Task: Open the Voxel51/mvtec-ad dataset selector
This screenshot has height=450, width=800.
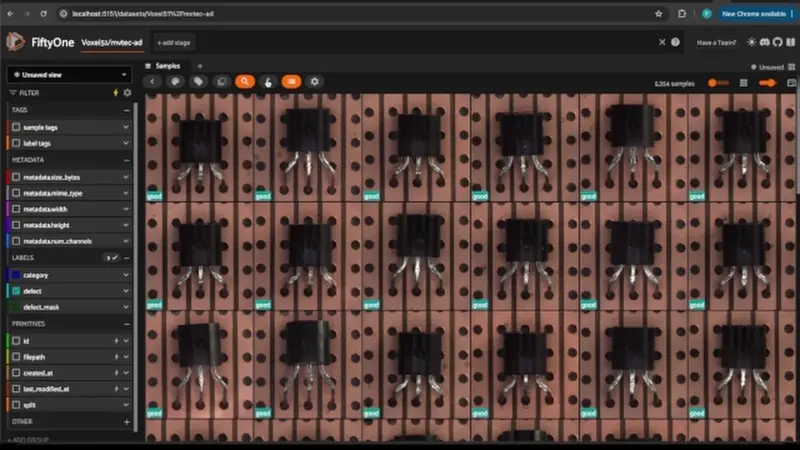Action: 112,42
